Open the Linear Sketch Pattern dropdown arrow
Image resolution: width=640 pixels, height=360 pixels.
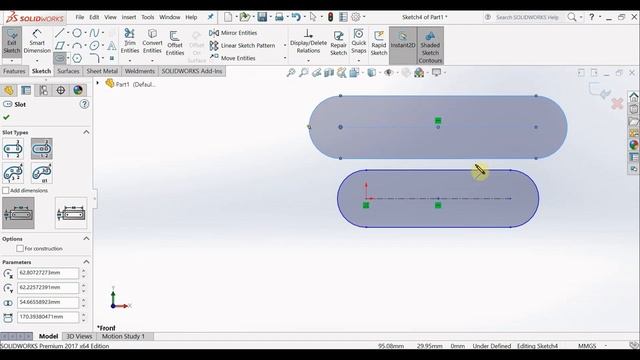pyautogui.click(x=284, y=45)
